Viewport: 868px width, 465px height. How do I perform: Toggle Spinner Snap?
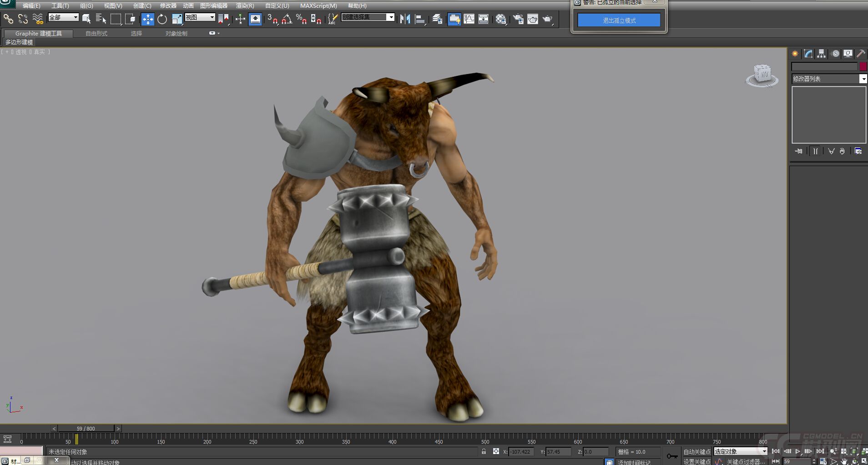(x=316, y=19)
